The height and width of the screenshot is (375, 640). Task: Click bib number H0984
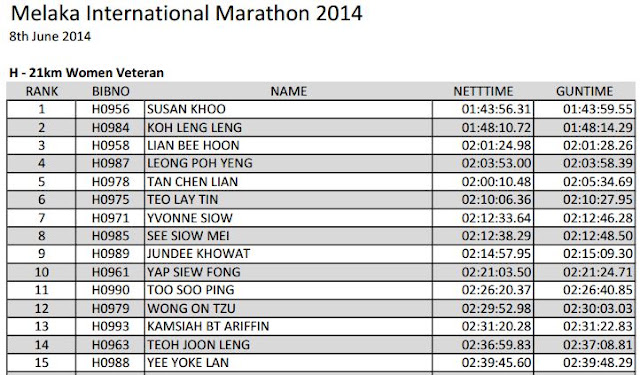[111, 128]
